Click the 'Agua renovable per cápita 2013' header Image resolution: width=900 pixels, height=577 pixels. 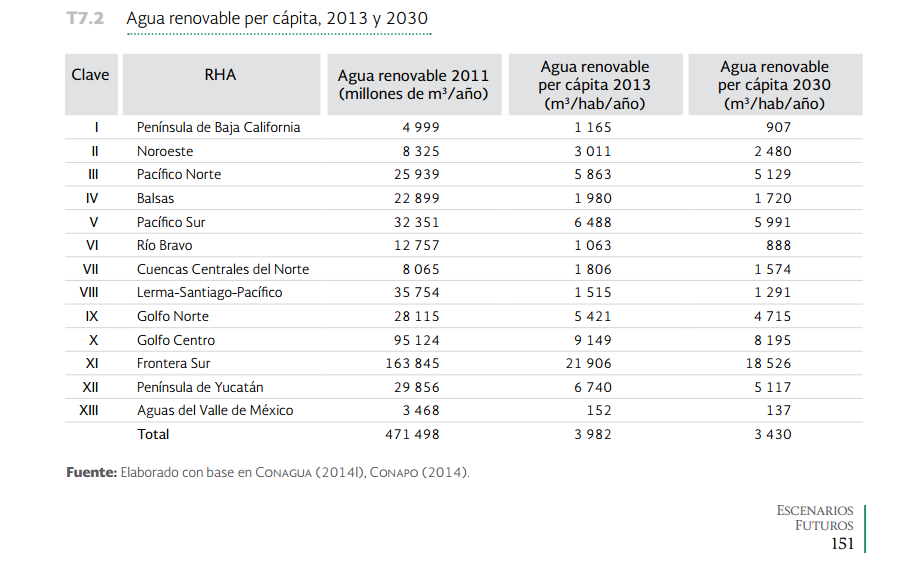tap(595, 85)
